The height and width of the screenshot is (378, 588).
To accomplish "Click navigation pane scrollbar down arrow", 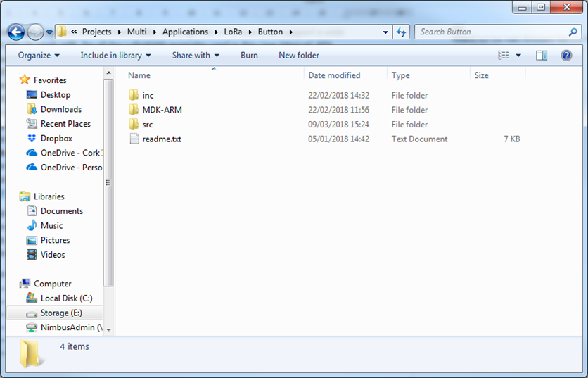I will 109,329.
